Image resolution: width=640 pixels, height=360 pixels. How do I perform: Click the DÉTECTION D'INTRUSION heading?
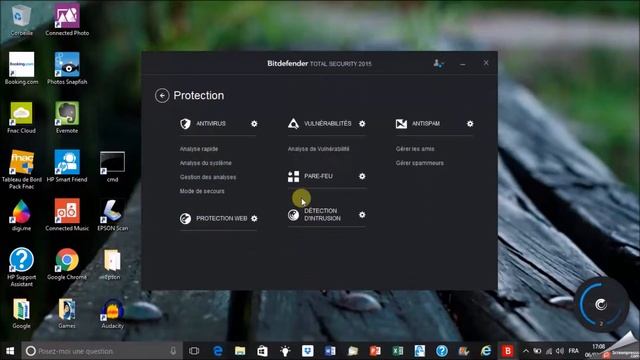322,215
